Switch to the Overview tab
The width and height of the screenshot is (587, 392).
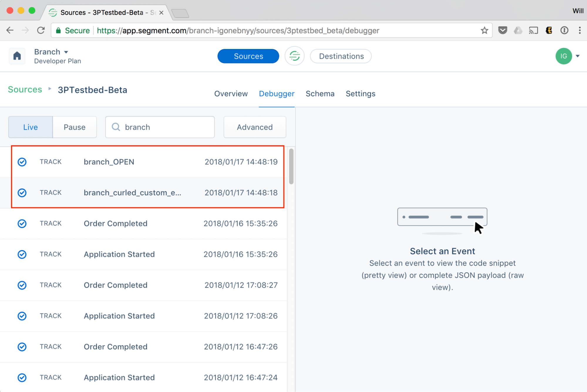[x=231, y=94]
